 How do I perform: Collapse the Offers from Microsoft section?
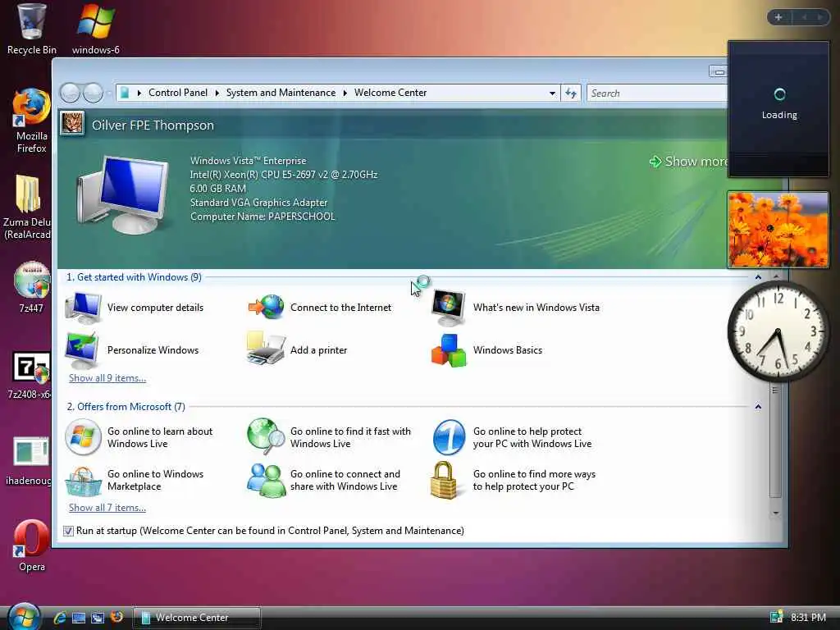(x=758, y=407)
